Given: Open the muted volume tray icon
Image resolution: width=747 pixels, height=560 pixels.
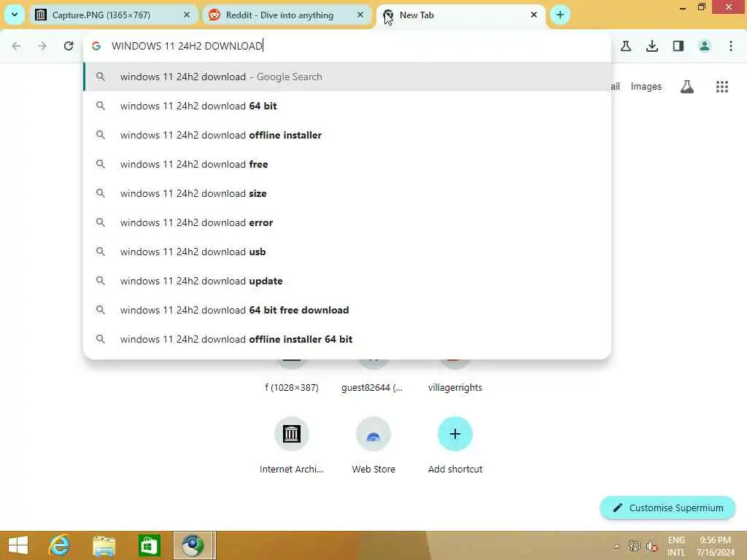Looking at the screenshot, I should pyautogui.click(x=651, y=546).
